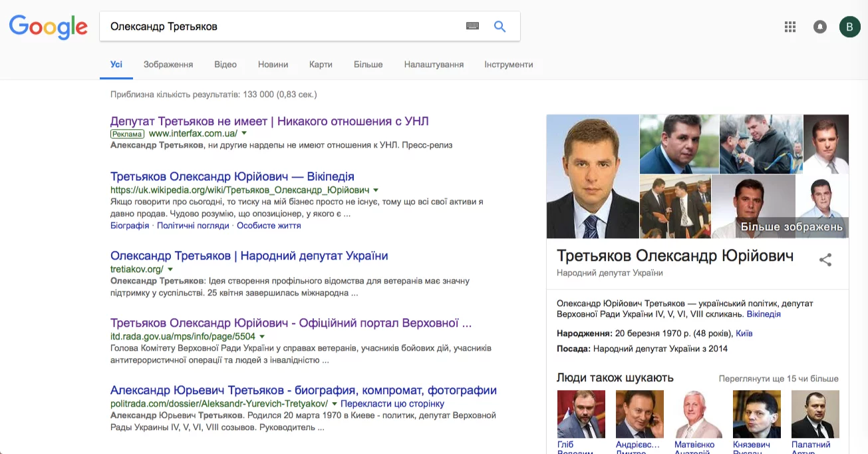Click panel title Третьяков Олександр Юрійович

tap(675, 256)
